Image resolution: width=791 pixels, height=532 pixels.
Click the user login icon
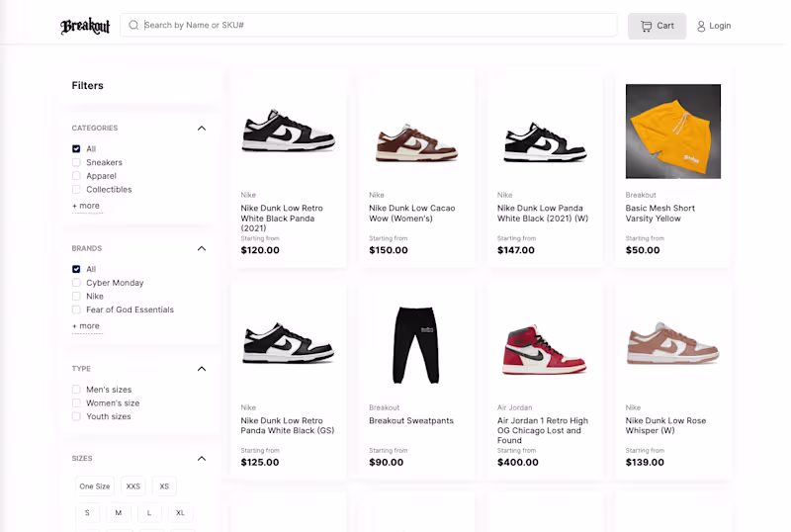coord(701,26)
